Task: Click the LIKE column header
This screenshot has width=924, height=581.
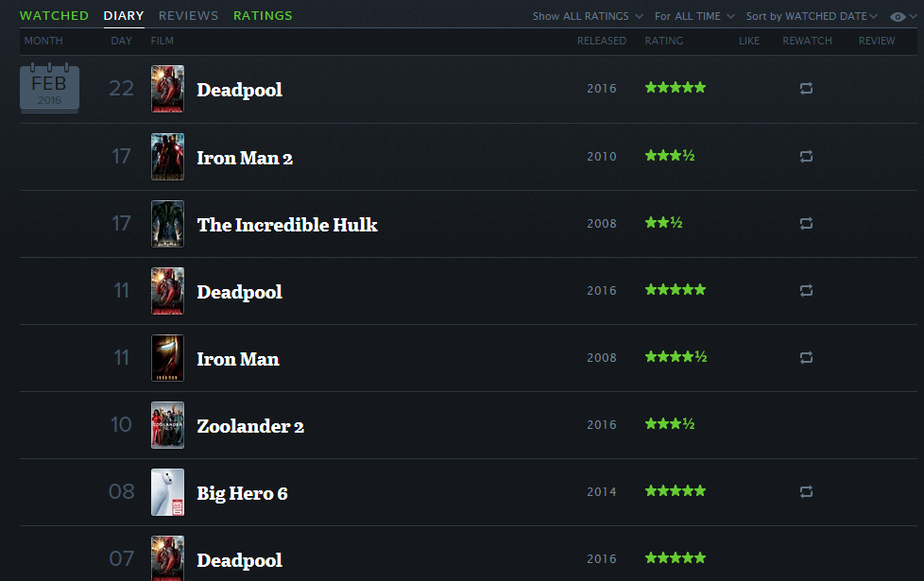Action: [749, 41]
